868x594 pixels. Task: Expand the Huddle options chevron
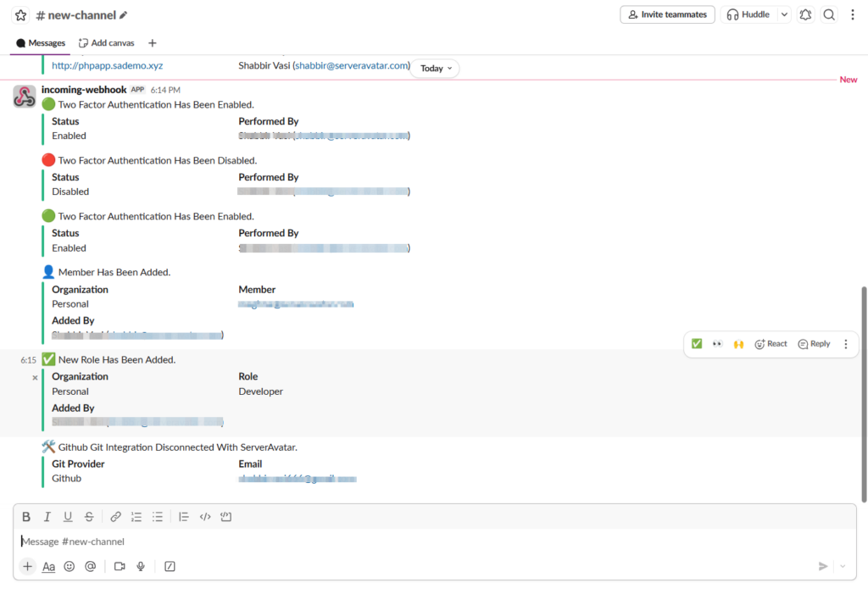coord(784,14)
